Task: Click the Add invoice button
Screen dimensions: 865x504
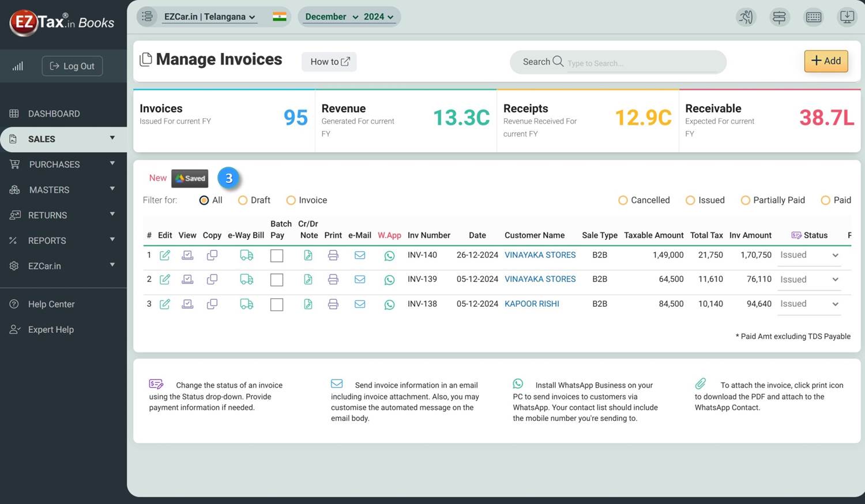Action: coord(826,61)
